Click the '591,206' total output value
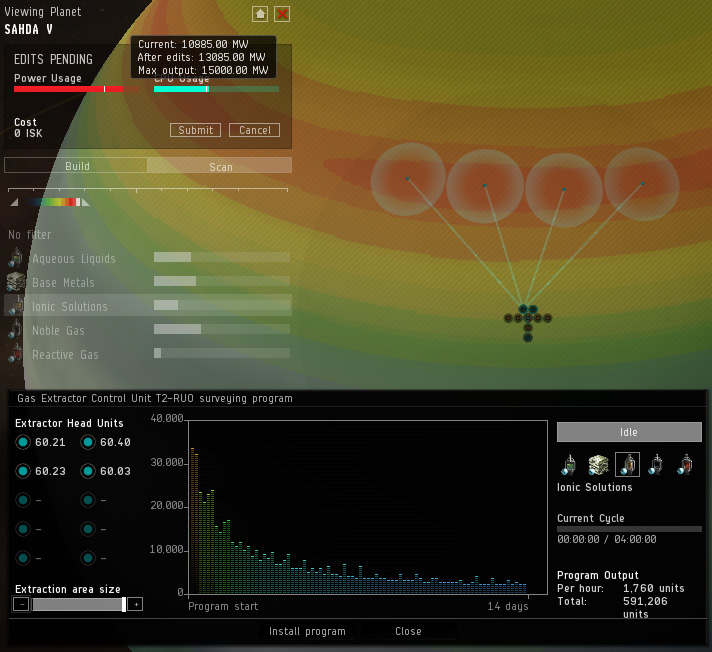The width and height of the screenshot is (712, 652). 645,601
